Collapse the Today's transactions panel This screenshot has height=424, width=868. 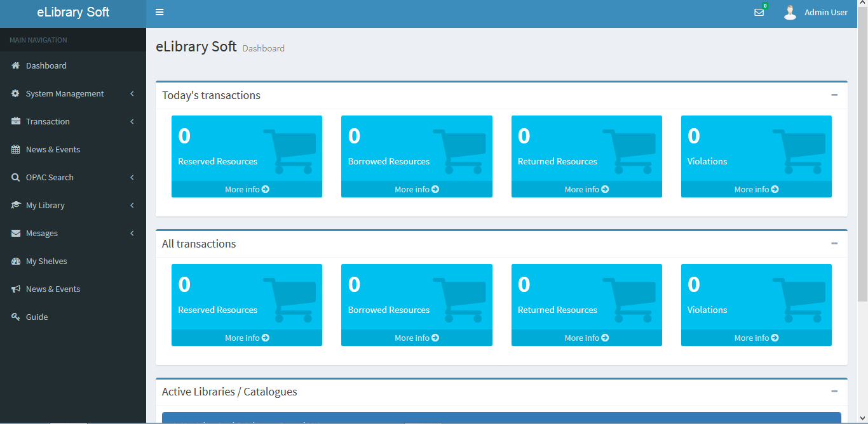point(834,95)
